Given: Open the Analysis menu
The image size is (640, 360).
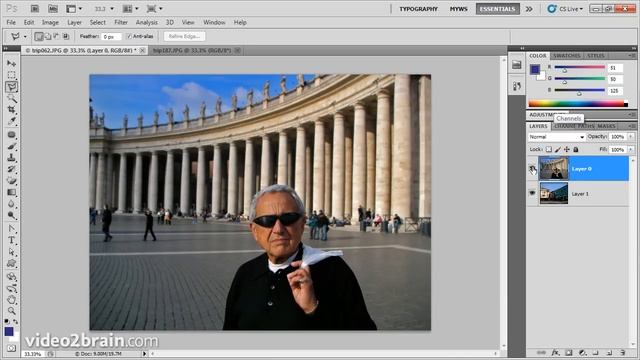Looking at the screenshot, I should (147, 22).
